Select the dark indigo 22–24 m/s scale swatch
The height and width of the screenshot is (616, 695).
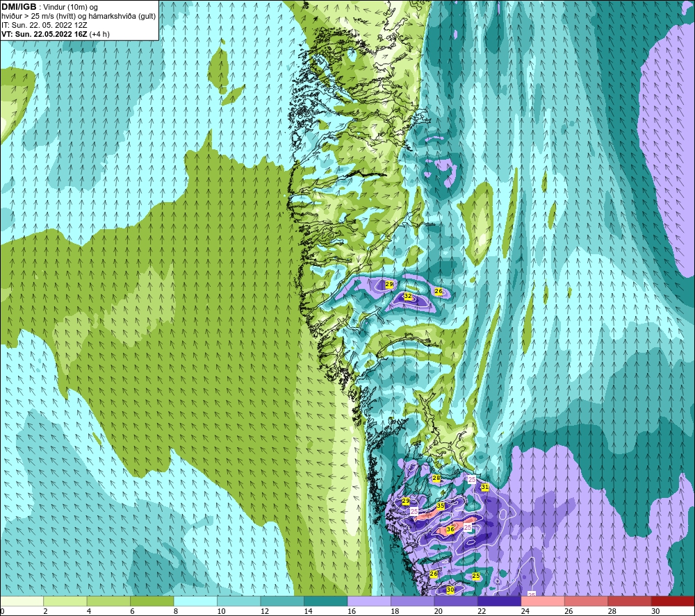pos(500,601)
